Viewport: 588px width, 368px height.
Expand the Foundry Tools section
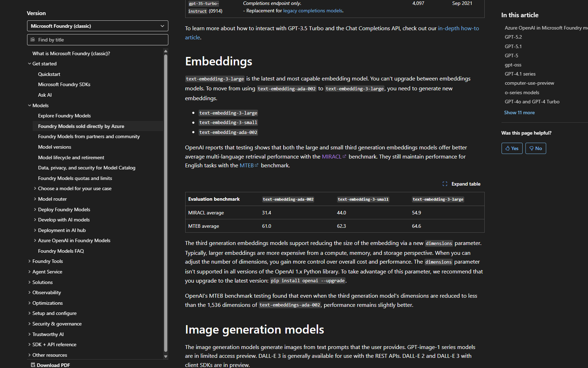[x=30, y=261]
